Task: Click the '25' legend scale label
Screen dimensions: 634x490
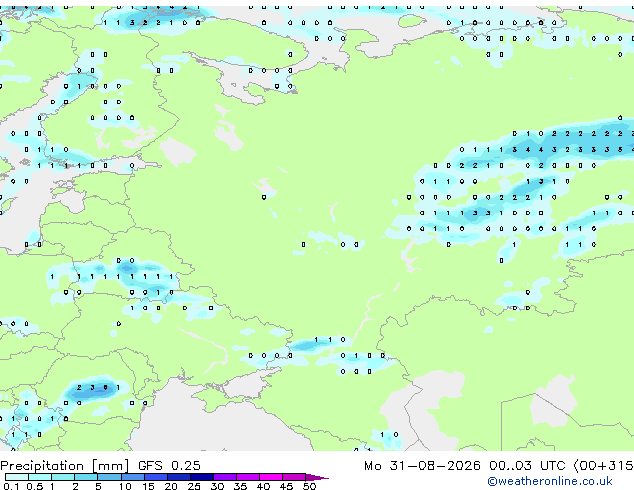Action: point(194,486)
